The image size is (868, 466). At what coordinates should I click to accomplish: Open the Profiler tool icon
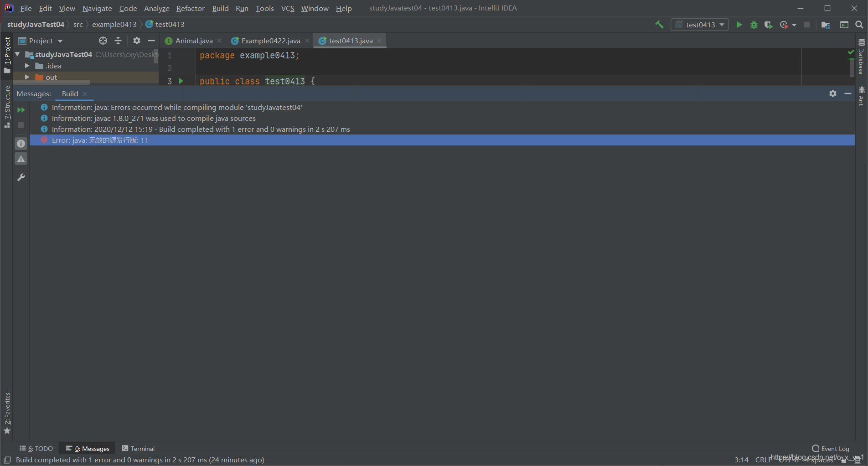(785, 25)
